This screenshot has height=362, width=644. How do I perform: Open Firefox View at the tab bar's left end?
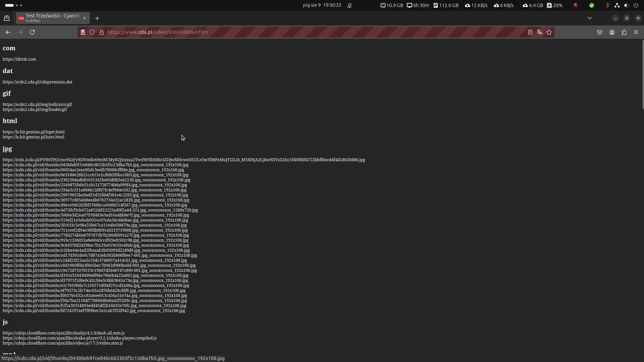click(7, 18)
